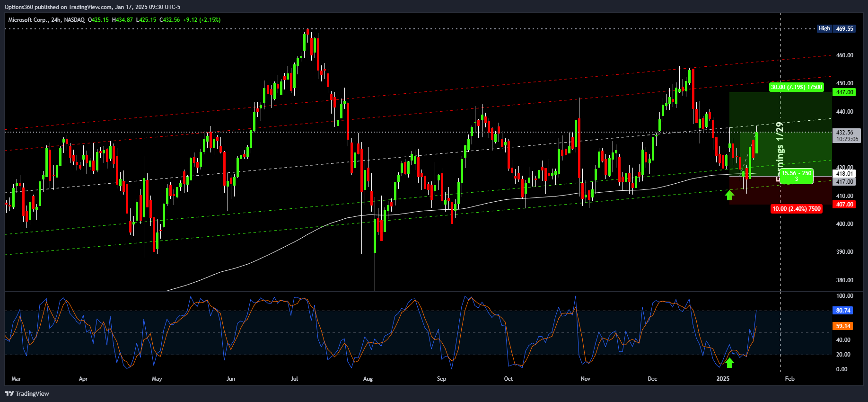The width and height of the screenshot is (868, 402).
Task: Click the 450.00 price axis label
Action: coord(844,83)
